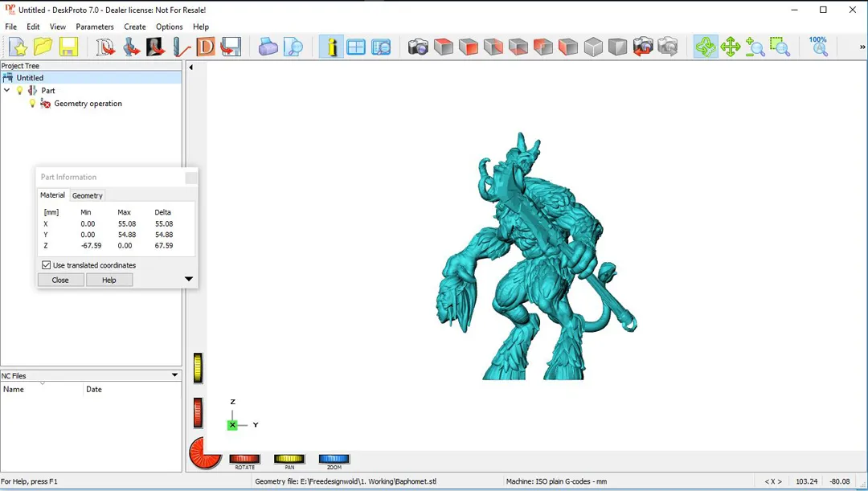Uncheck Use translated coordinates
868x491 pixels.
click(47, 265)
